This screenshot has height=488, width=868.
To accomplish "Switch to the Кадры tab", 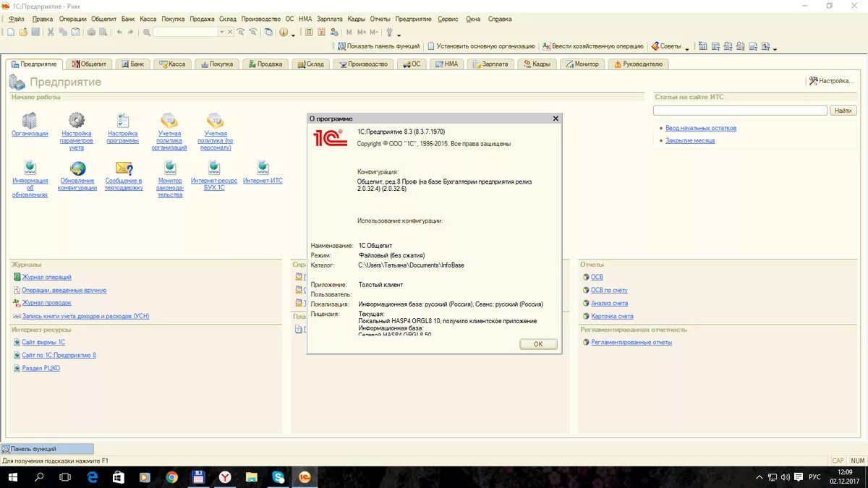I will click(537, 64).
